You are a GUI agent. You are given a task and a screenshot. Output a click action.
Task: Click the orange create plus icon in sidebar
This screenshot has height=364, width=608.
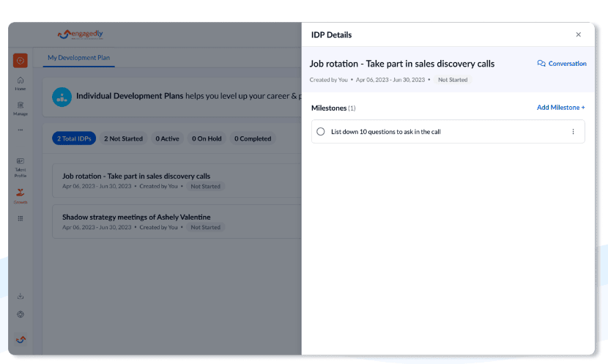click(x=21, y=61)
